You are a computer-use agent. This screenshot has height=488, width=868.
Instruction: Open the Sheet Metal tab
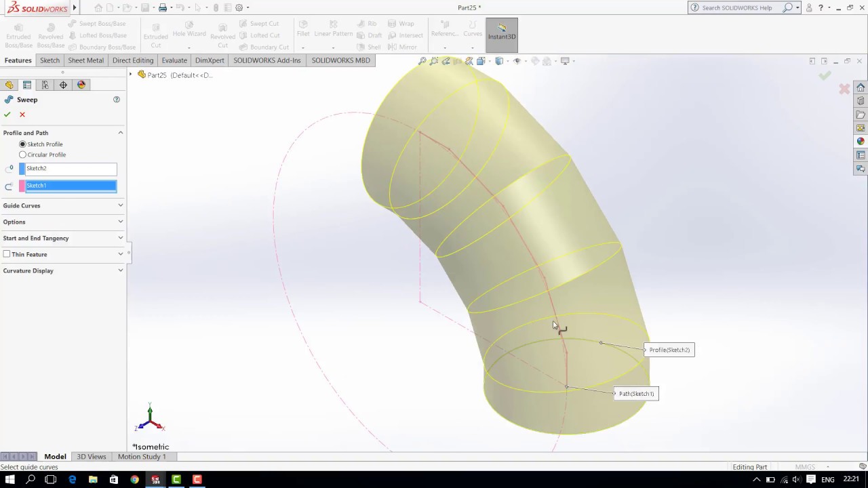[85, 60]
